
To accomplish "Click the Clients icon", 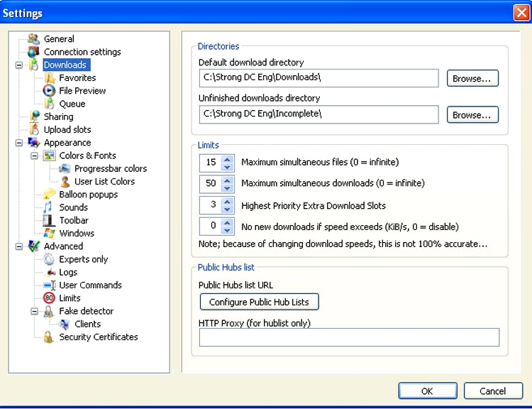I will tap(65, 324).
